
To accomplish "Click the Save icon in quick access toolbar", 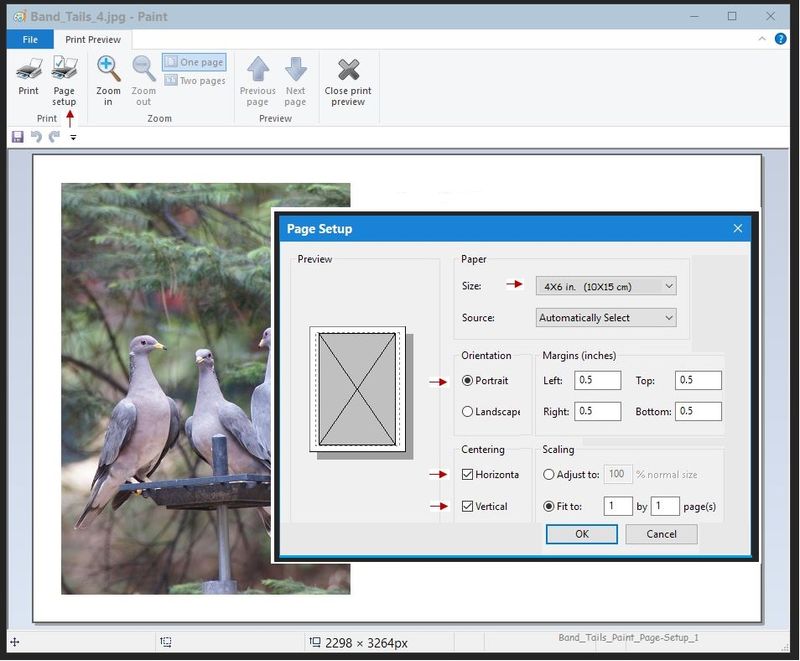I will click(x=18, y=137).
